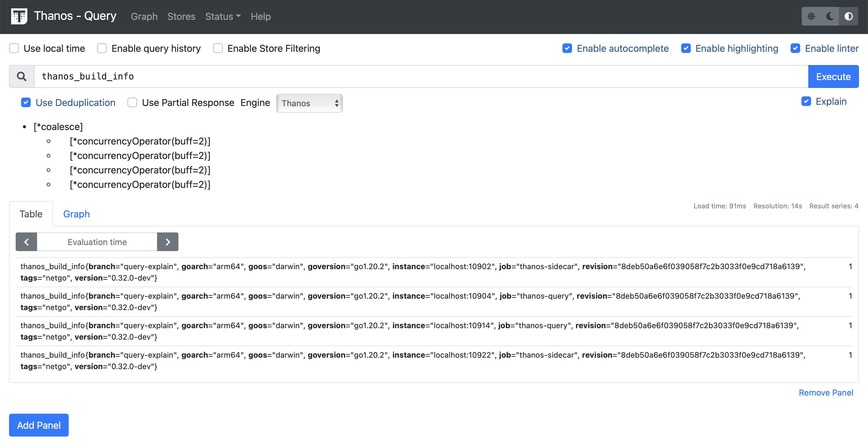This screenshot has width=868, height=448.
Task: Enable Use local time checkbox
Action: [14, 48]
